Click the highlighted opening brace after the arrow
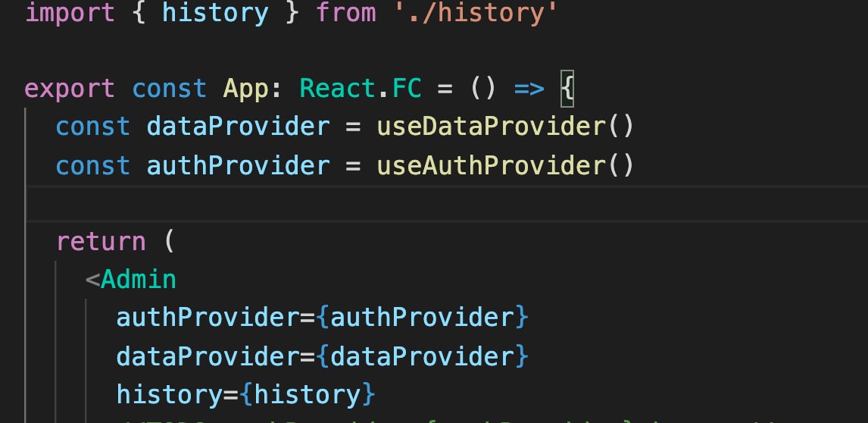868x423 pixels. click(x=567, y=89)
